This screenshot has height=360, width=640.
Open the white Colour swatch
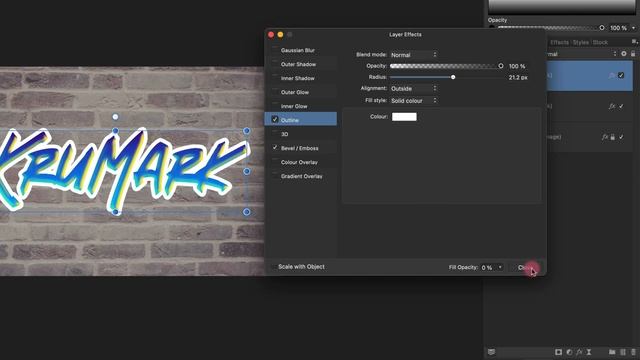(x=404, y=117)
